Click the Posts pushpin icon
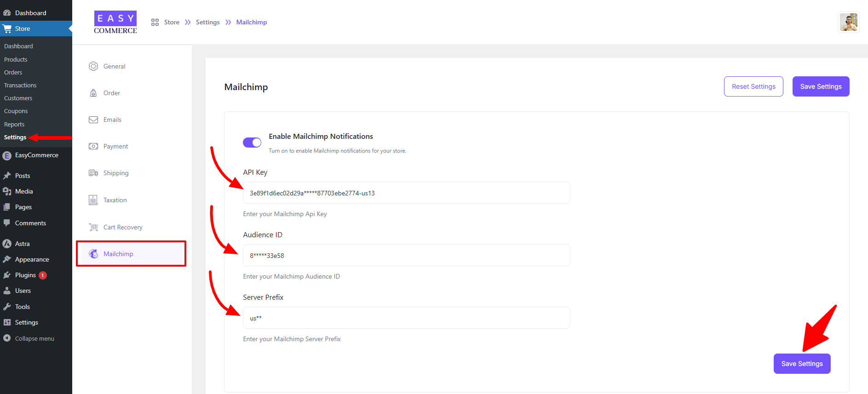Image resolution: width=868 pixels, height=394 pixels. tap(7, 176)
